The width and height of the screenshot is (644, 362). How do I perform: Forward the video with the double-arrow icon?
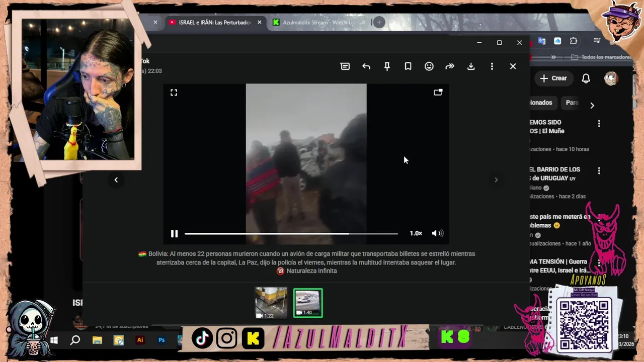[450, 66]
